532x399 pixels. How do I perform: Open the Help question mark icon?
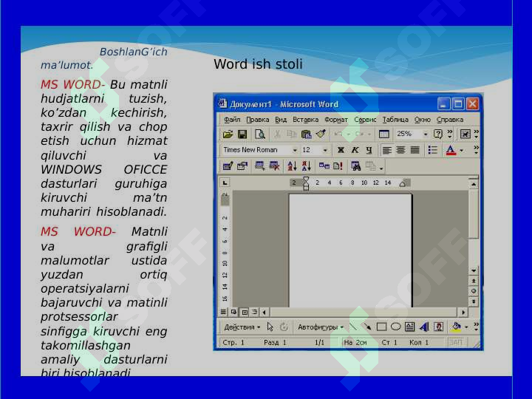[438, 134]
